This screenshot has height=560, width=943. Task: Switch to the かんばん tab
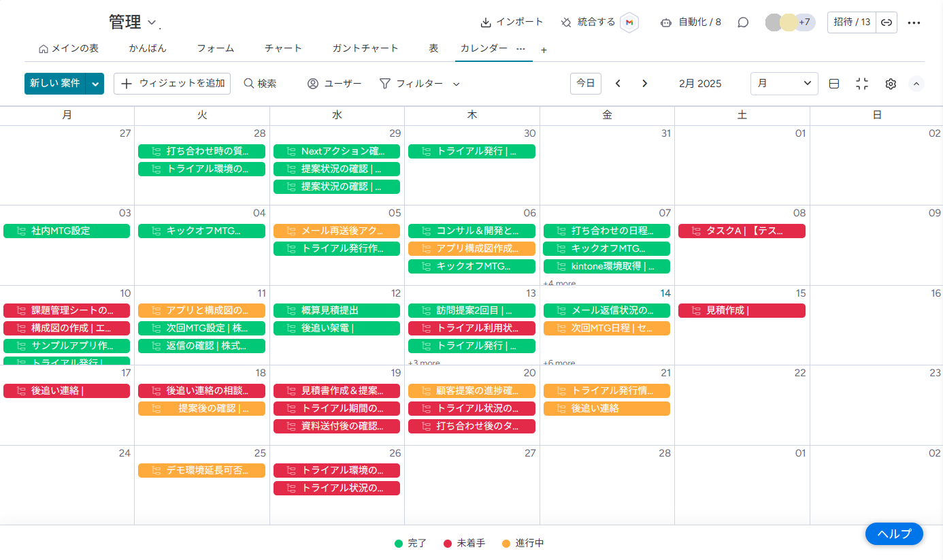148,48
